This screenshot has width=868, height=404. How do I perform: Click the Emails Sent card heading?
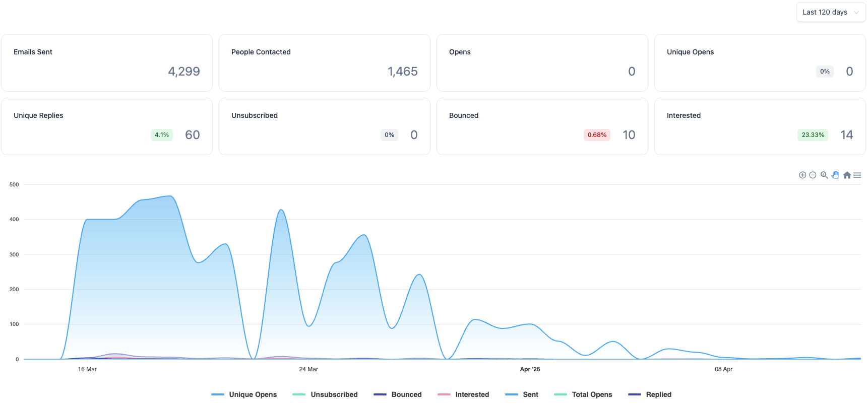click(33, 52)
